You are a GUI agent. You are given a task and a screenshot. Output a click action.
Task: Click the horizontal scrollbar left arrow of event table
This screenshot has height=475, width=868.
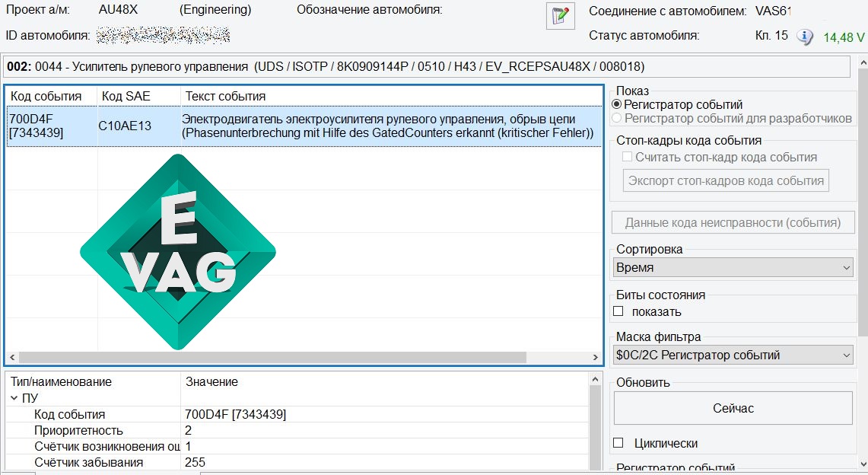[12, 358]
